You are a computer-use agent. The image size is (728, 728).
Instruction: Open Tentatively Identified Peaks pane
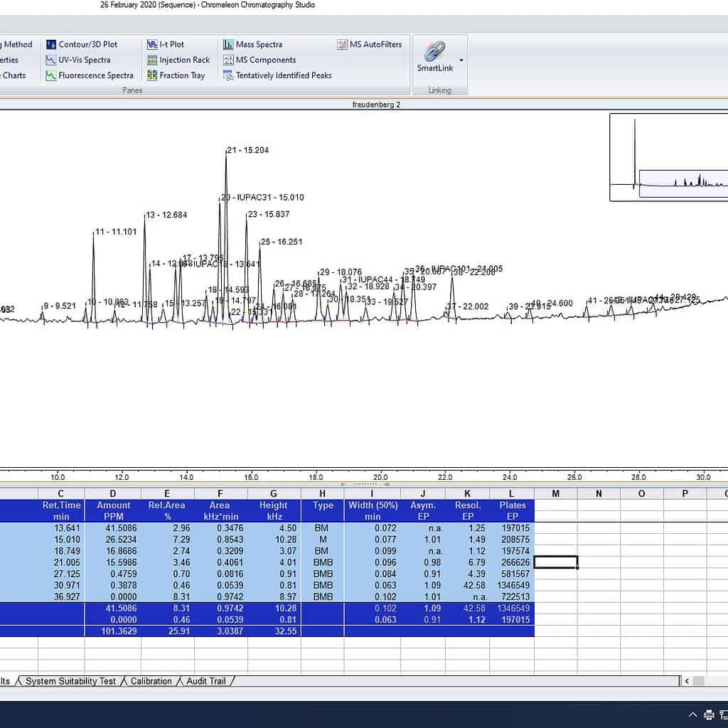coord(277,75)
